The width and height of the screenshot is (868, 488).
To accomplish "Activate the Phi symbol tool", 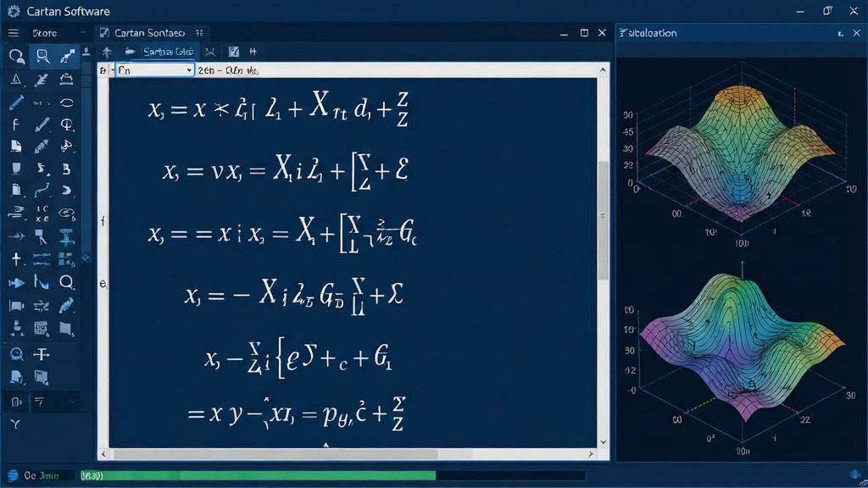I will 67,125.
